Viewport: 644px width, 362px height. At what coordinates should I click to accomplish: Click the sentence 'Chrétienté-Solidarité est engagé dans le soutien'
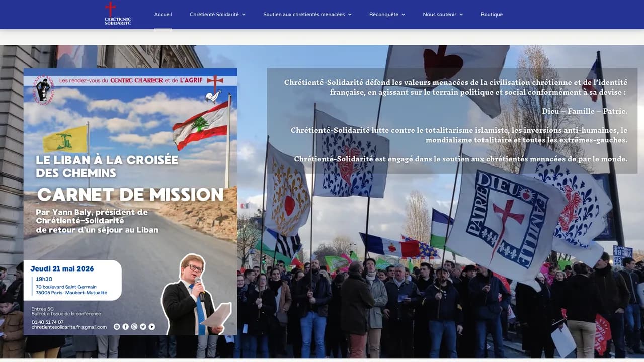(x=461, y=159)
